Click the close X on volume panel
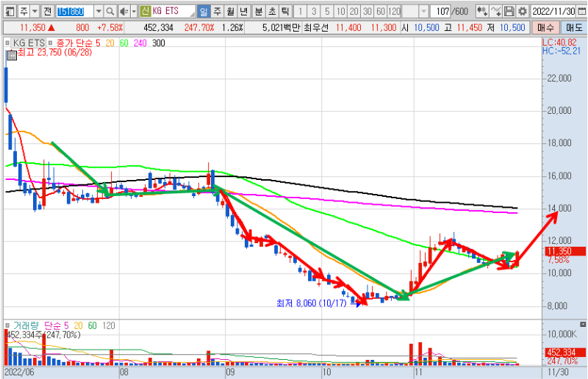Image resolution: width=588 pixels, height=379 pixels. [x=583, y=324]
